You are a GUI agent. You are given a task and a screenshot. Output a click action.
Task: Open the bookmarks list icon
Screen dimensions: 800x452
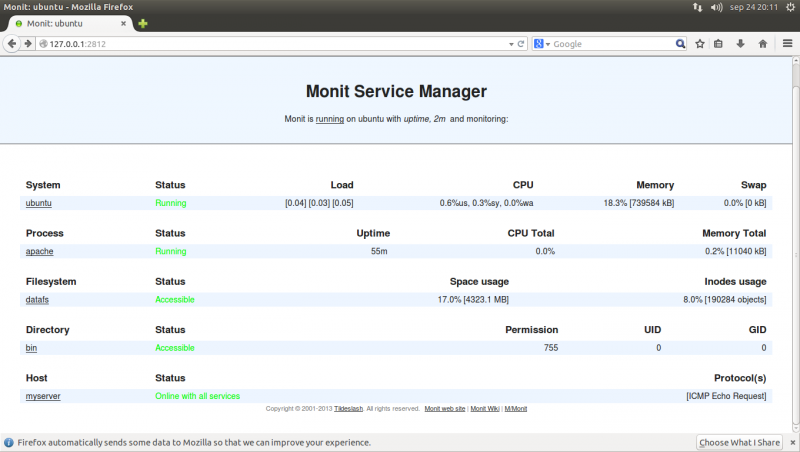point(718,44)
